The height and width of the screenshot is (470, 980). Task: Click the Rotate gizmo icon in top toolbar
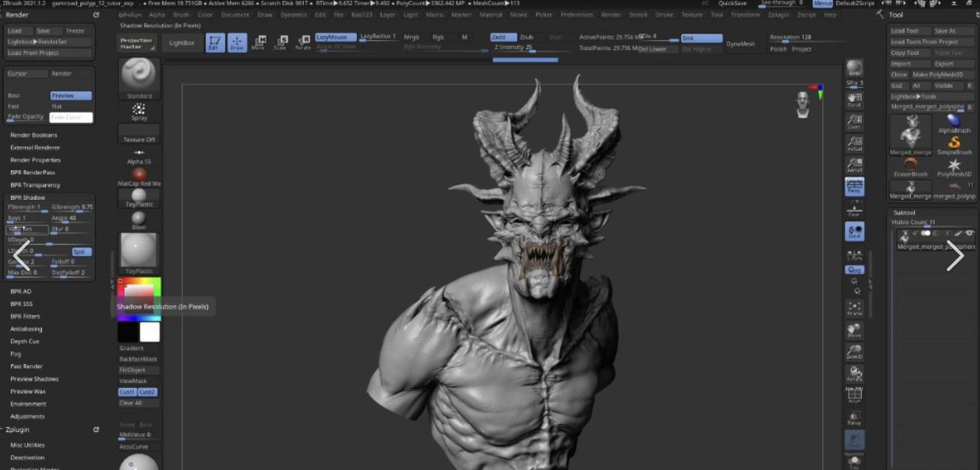[x=303, y=43]
